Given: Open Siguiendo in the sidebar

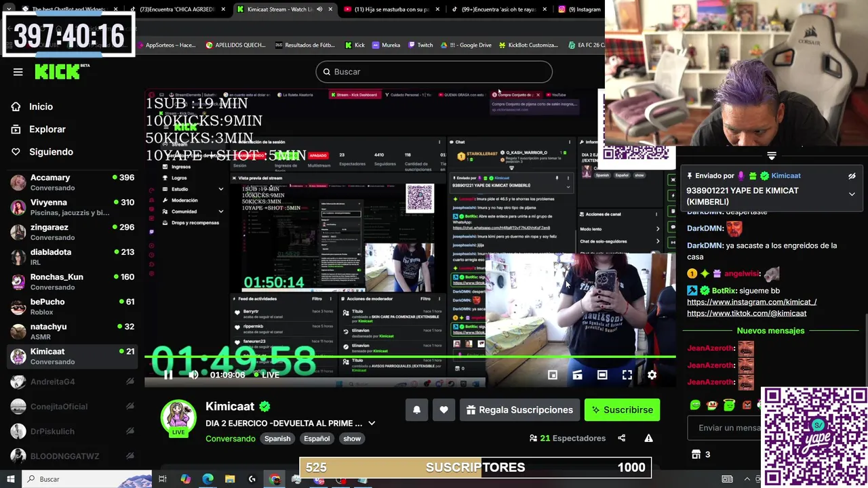Looking at the screenshot, I should click(x=51, y=152).
